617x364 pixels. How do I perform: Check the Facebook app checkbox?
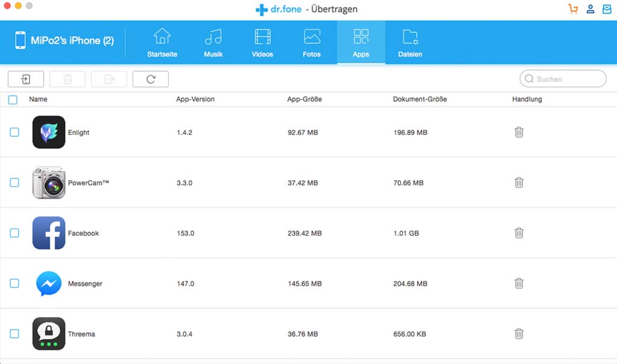point(14,233)
